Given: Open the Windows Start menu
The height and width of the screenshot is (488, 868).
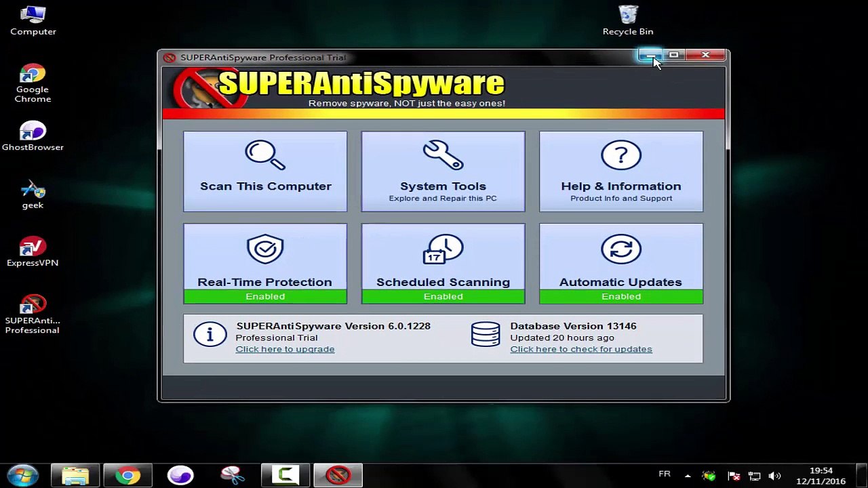Looking at the screenshot, I should (x=22, y=475).
